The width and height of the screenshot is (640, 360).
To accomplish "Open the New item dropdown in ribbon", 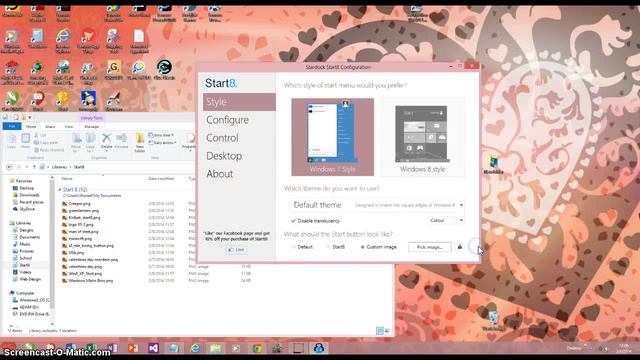I will tap(161, 135).
